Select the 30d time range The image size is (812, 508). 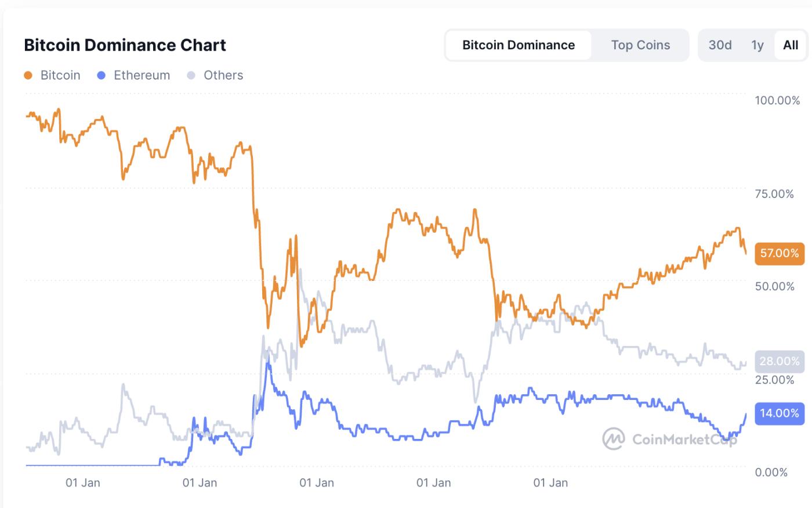coord(720,45)
